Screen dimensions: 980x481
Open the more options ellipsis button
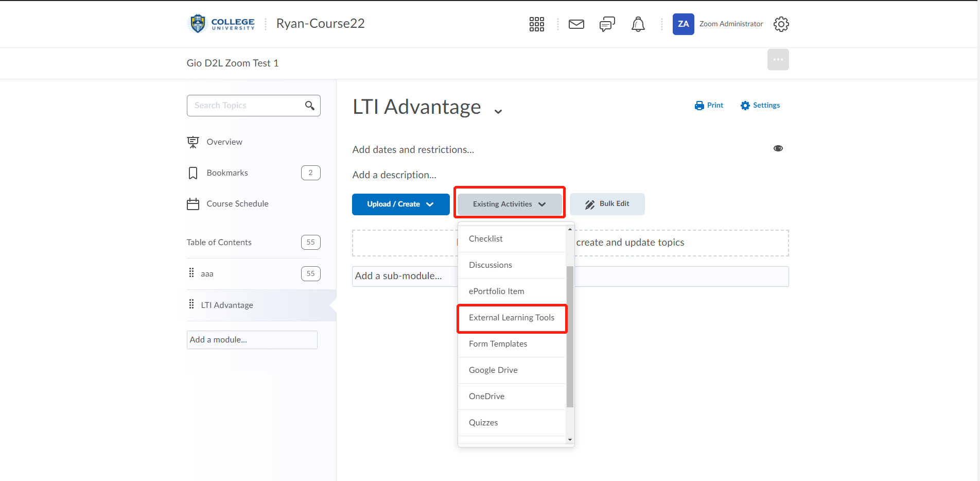pyautogui.click(x=778, y=60)
